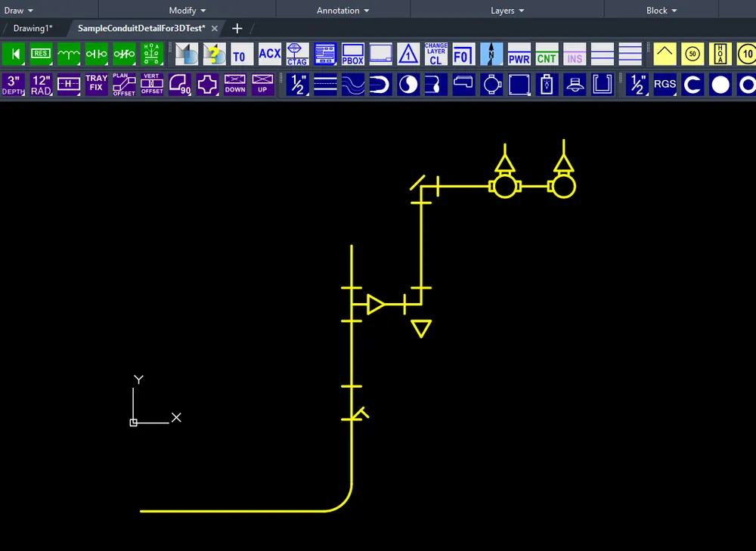The width and height of the screenshot is (756, 551).
Task: Click the PBOX icon
Action: pos(353,54)
